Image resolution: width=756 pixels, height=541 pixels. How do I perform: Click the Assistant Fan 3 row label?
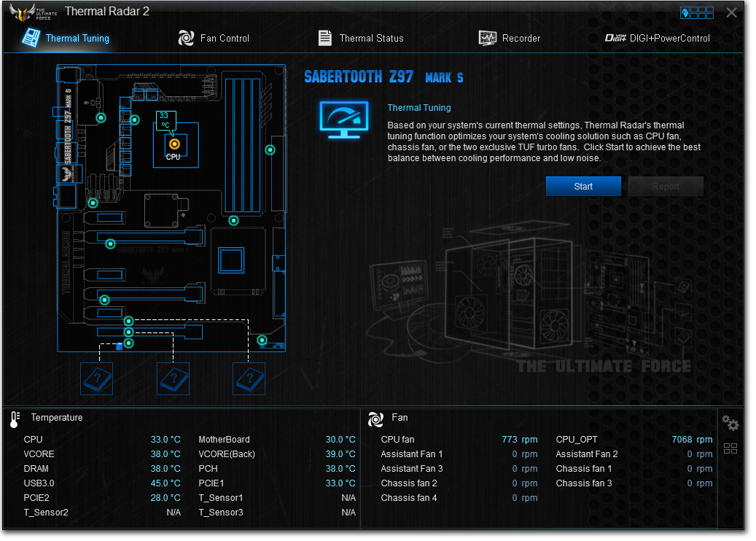coord(412,469)
